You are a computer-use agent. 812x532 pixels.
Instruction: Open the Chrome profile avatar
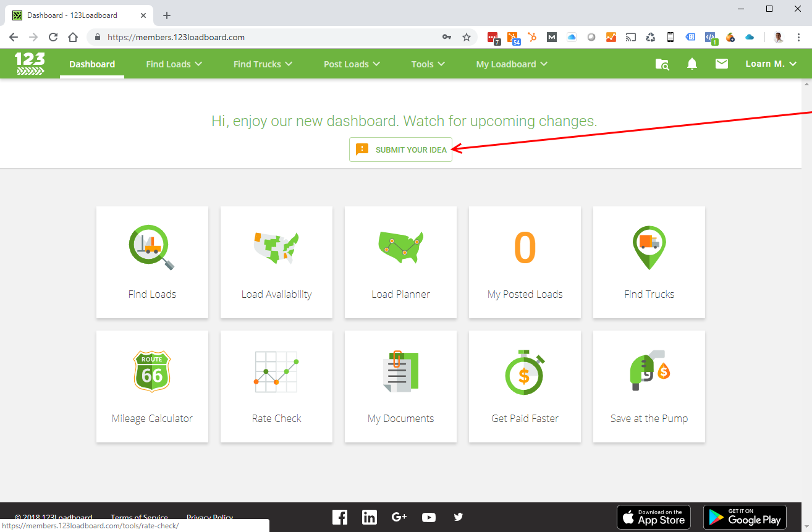click(779, 37)
